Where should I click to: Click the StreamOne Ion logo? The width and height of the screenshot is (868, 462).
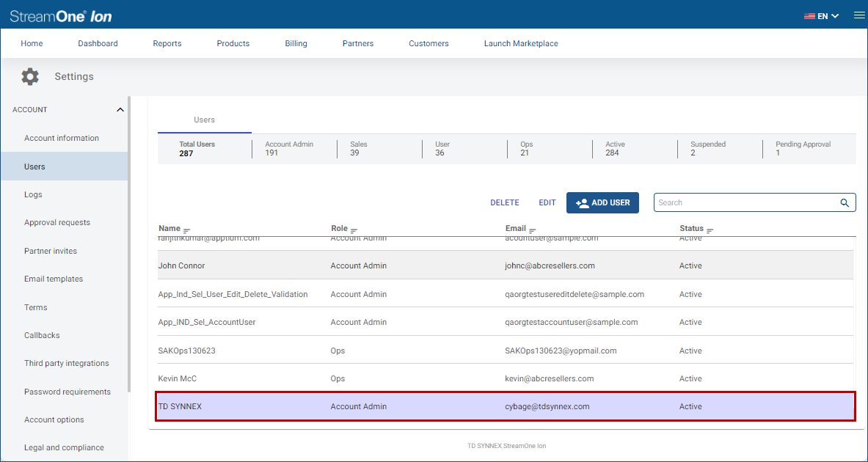tap(61, 16)
